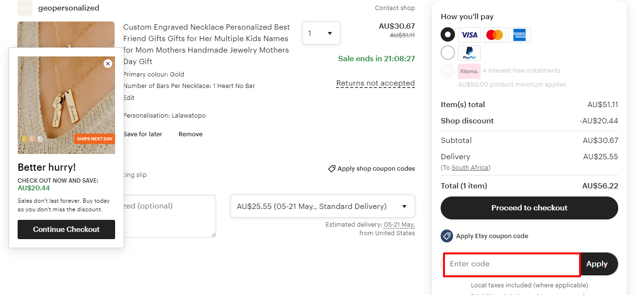This screenshot has height=295, width=644.
Task: Select the PayPal payment radio button
Action: (448, 53)
